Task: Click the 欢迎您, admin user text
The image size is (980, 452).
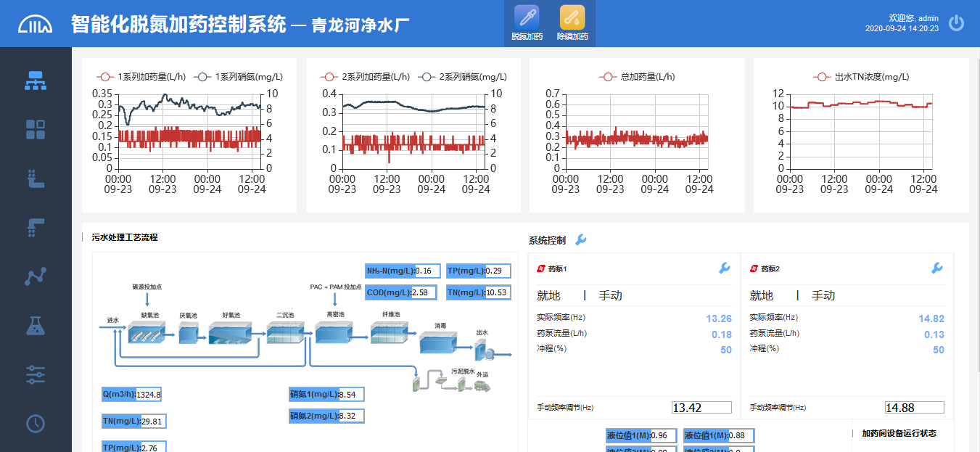Action: coord(913,18)
